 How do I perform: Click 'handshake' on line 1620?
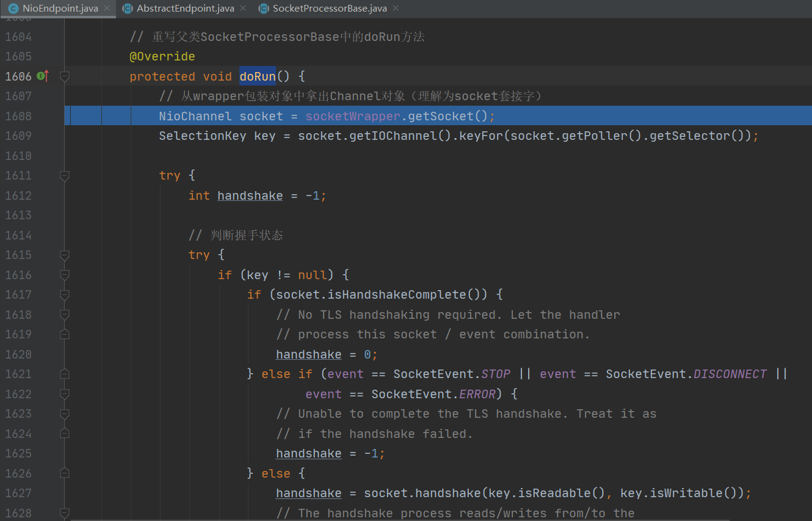point(309,354)
